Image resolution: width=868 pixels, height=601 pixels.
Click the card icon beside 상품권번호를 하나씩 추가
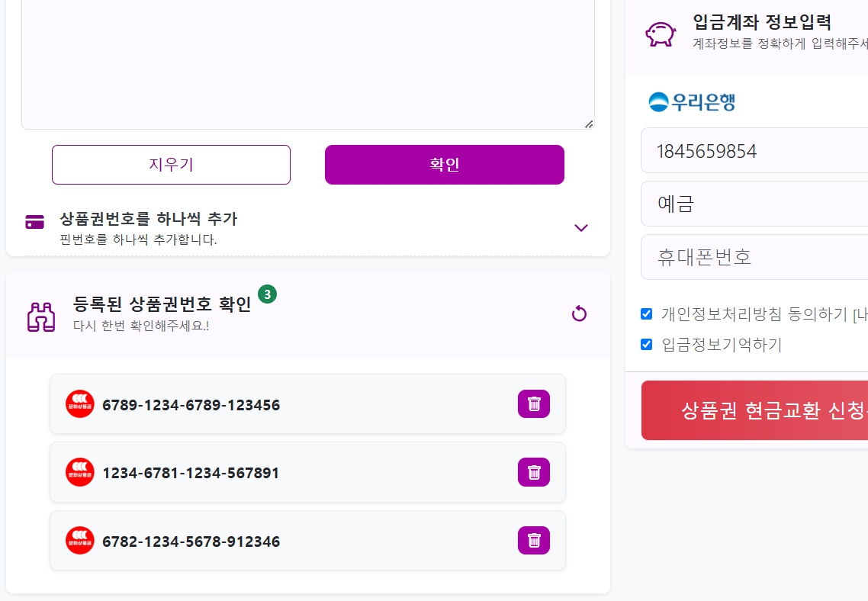click(x=35, y=222)
